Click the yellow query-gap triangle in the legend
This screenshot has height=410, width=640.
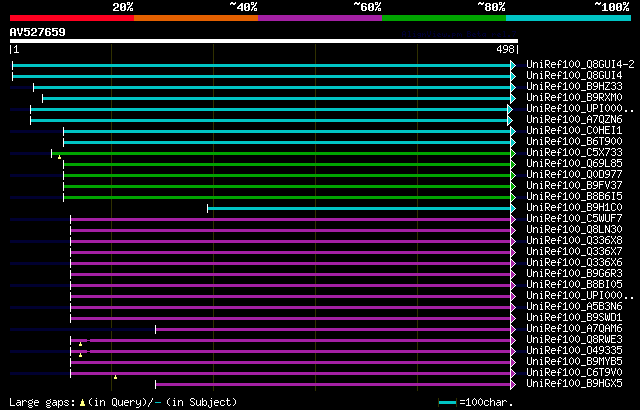pos(82,403)
